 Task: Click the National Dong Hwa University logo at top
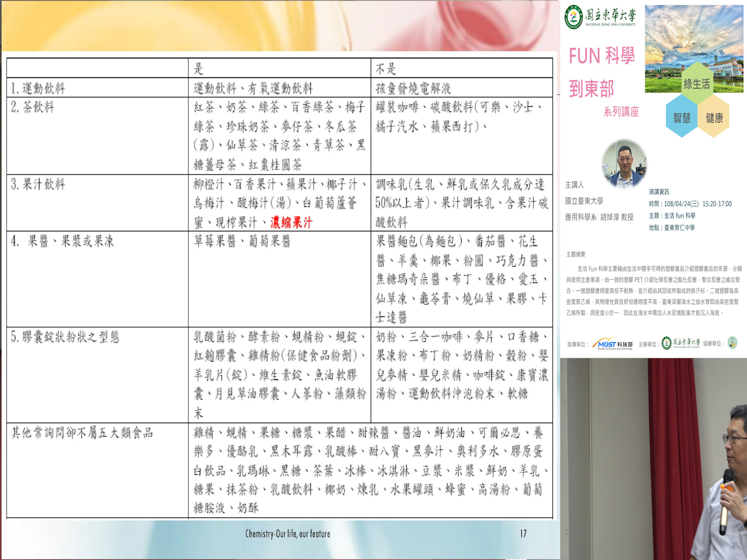[600, 17]
